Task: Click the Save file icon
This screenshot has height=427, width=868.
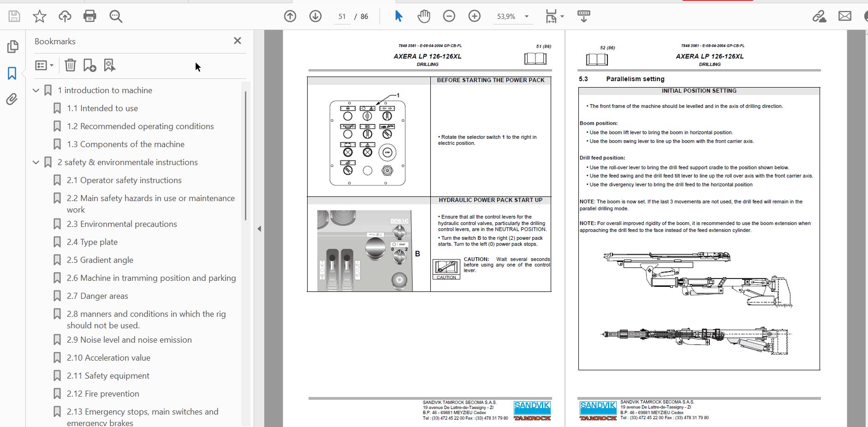Action: tap(14, 17)
